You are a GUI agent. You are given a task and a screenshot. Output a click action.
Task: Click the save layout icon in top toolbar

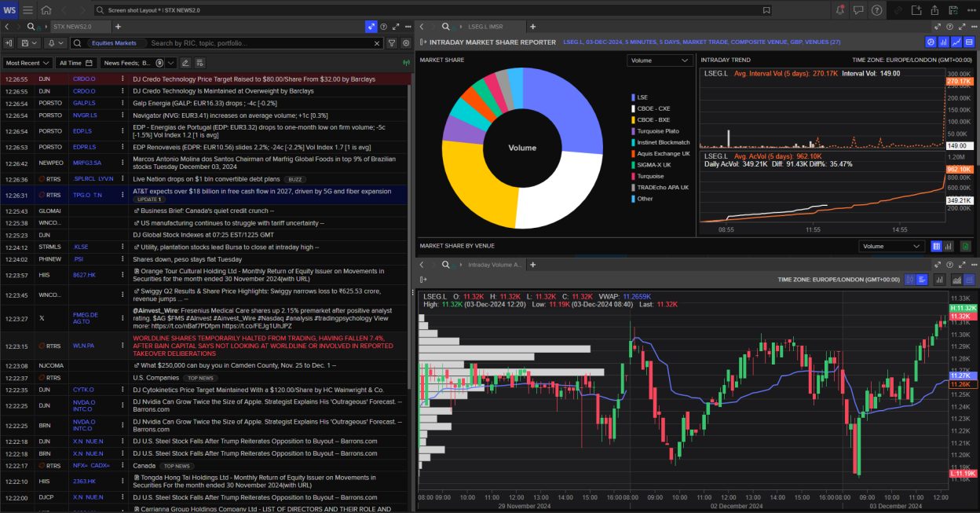point(953,10)
